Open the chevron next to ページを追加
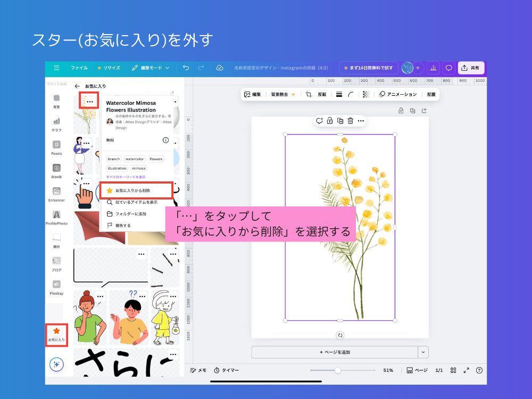Viewport: 532px width, 399px height. tap(422, 352)
